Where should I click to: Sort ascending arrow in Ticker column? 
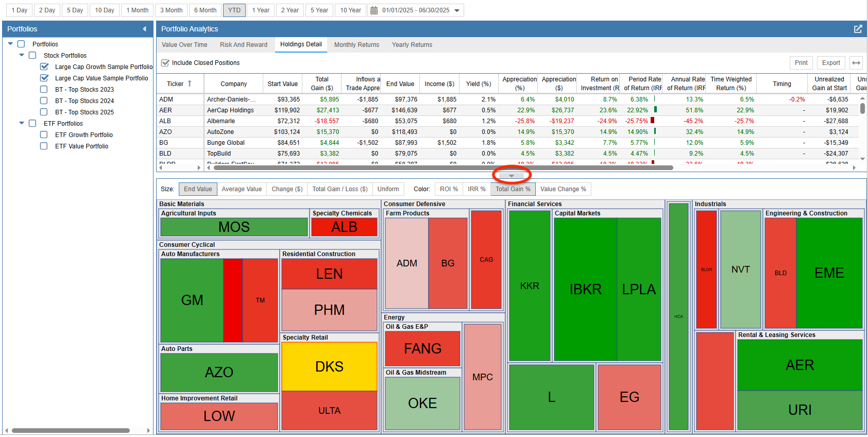click(190, 83)
